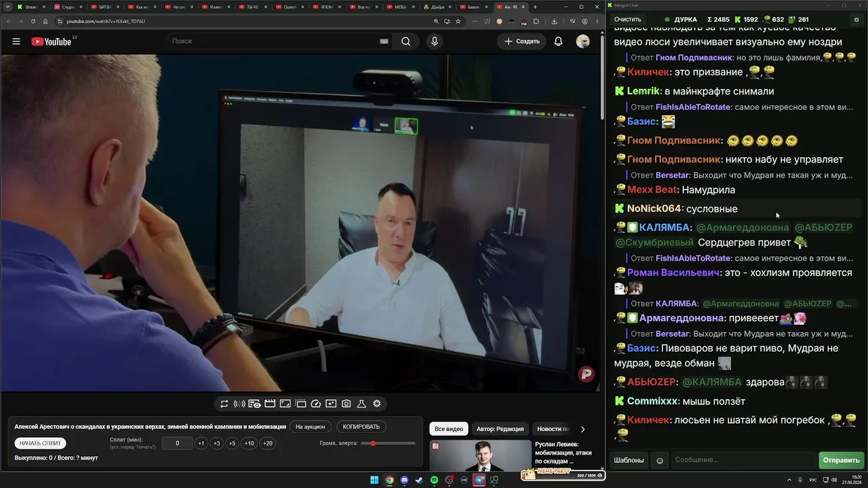Click the Создать create button
Viewport: 868px width, 488px height.
(x=522, y=41)
